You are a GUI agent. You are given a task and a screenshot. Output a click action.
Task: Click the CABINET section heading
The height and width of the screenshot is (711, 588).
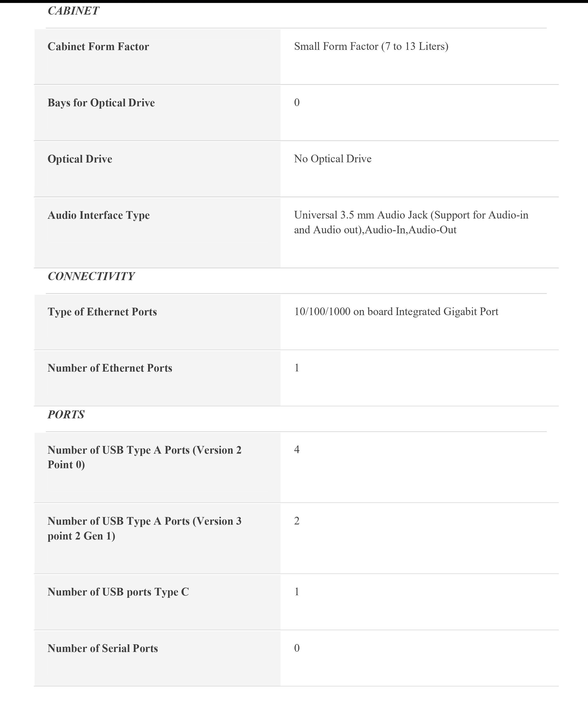click(x=73, y=11)
